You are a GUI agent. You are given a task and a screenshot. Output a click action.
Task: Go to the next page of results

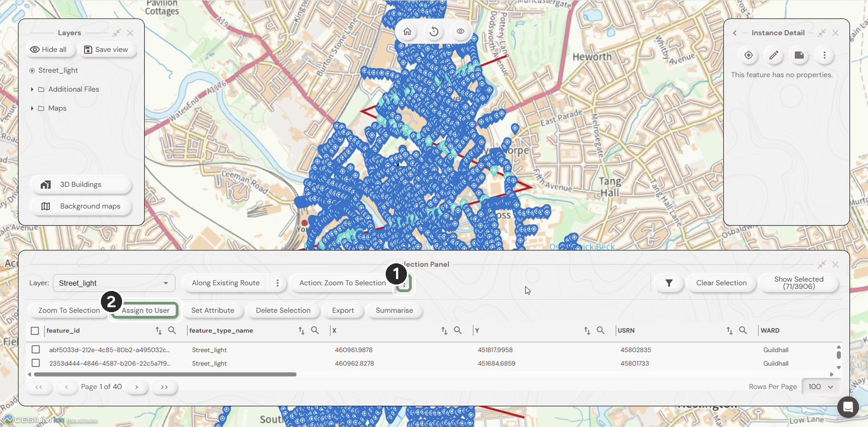tap(137, 387)
